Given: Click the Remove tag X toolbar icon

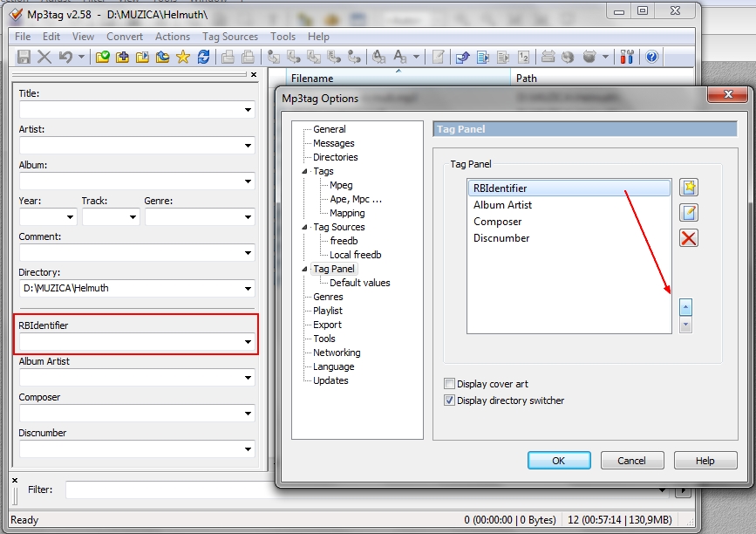Looking at the screenshot, I should click(44, 57).
